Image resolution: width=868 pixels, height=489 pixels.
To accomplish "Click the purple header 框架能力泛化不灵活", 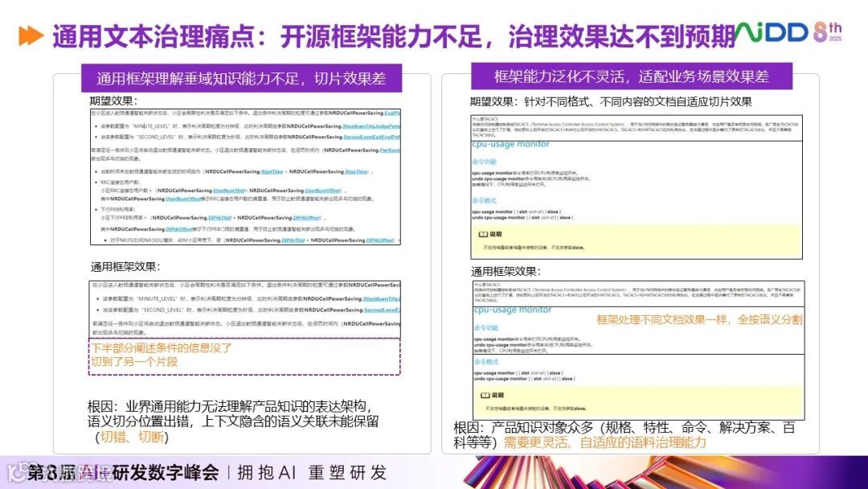I will (632, 76).
